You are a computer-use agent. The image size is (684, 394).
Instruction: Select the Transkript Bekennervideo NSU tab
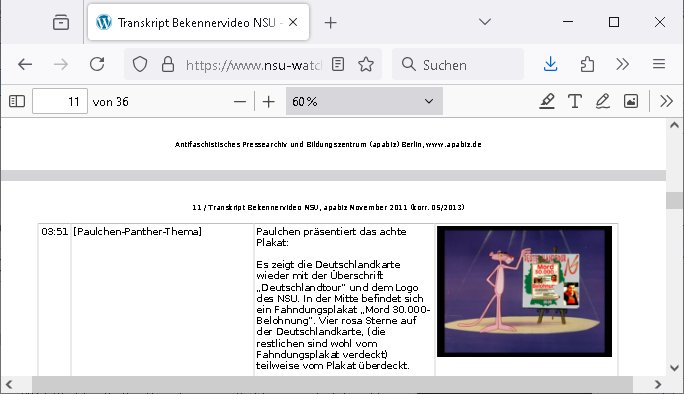[x=198, y=22]
